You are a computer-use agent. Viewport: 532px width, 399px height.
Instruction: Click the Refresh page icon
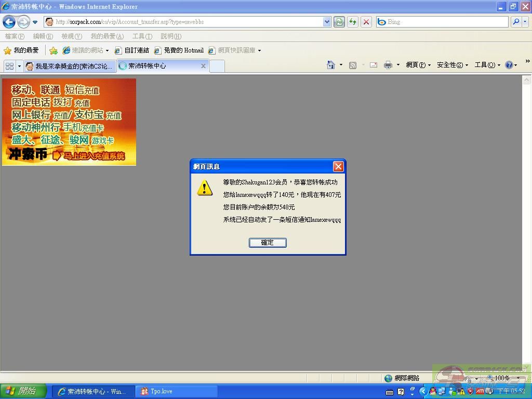tap(353, 22)
